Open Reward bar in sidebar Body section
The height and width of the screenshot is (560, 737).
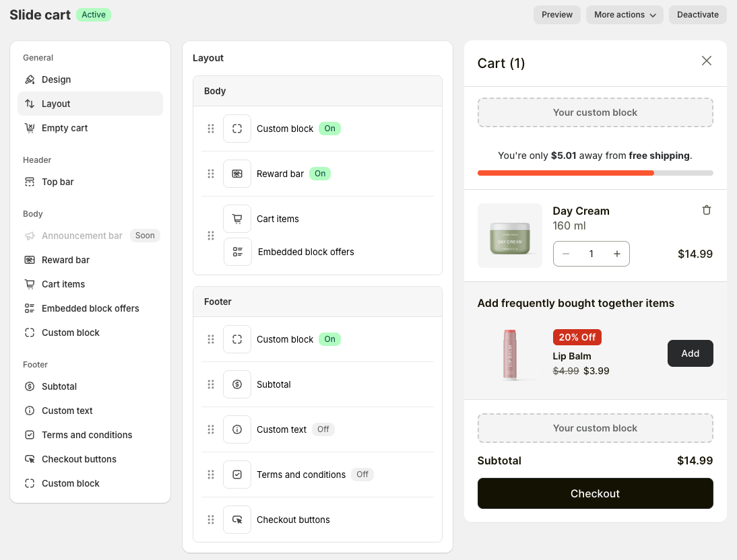pyautogui.click(x=90, y=260)
